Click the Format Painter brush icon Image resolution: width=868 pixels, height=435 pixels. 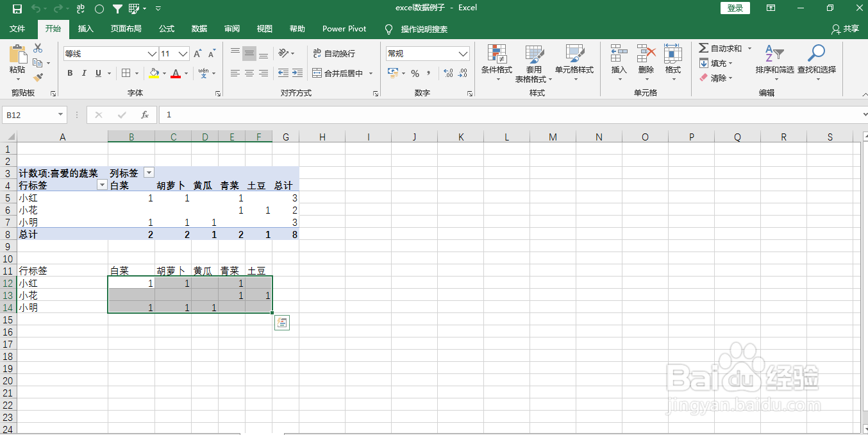38,78
